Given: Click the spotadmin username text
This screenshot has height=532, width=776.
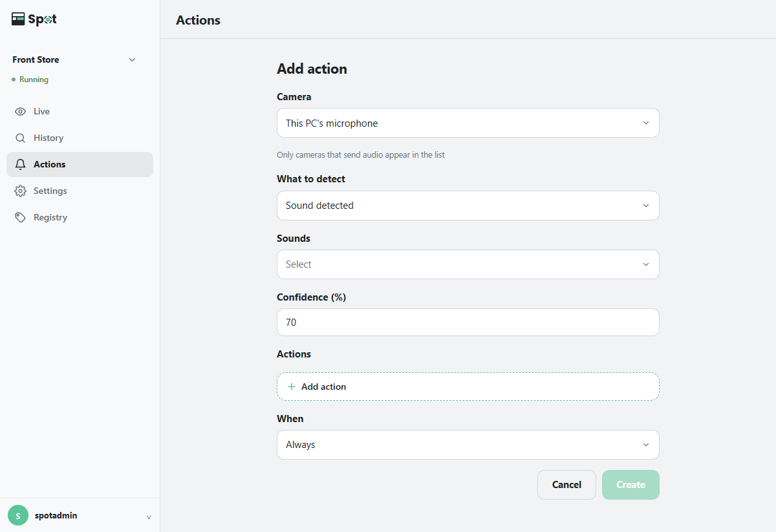Looking at the screenshot, I should click(x=56, y=516).
